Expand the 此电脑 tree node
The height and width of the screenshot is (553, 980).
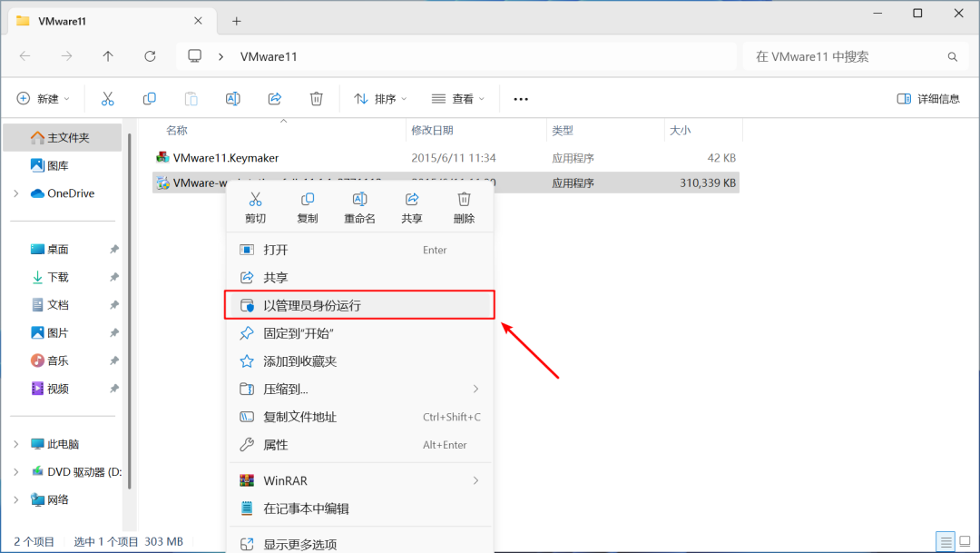pyautogui.click(x=16, y=444)
